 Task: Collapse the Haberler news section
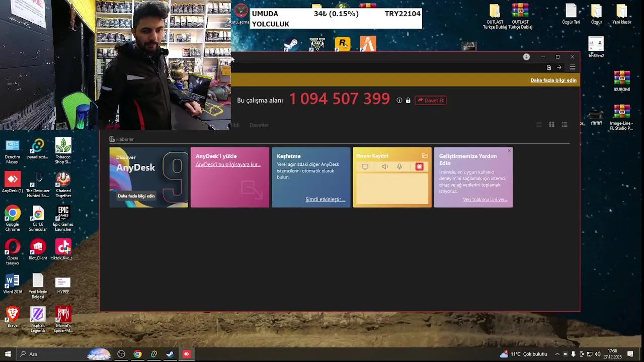point(122,139)
